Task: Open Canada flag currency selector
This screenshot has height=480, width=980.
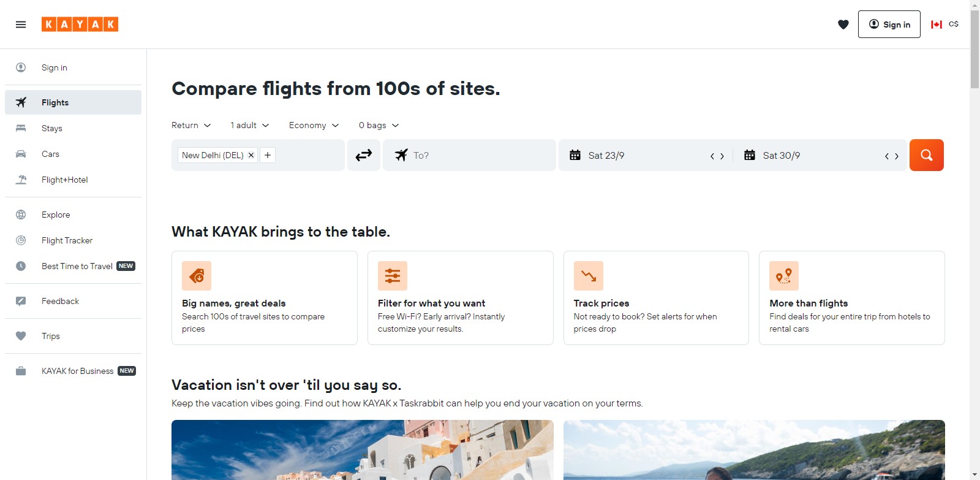Action: pyautogui.click(x=944, y=25)
